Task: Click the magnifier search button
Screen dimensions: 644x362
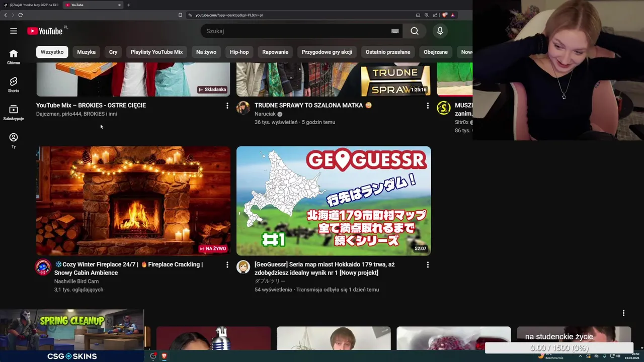Action: click(x=415, y=31)
